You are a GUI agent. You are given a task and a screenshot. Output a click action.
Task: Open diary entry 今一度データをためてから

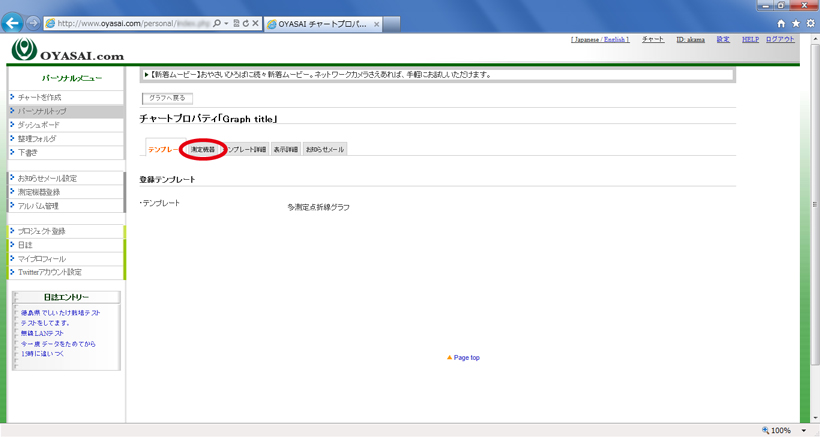tap(58, 344)
